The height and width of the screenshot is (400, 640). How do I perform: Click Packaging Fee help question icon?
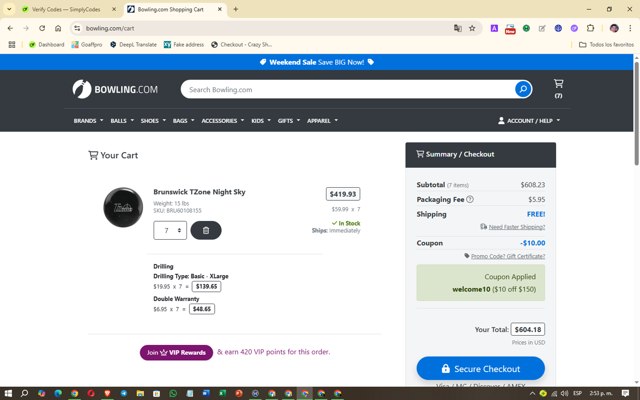470,199
